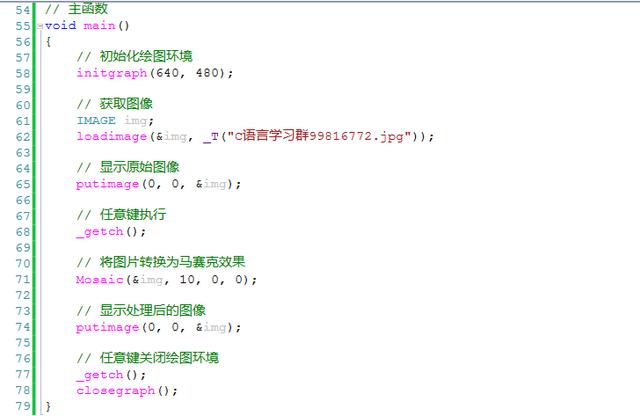
Task: Click the 'IMAGE img;' declaration
Action: click(x=115, y=121)
